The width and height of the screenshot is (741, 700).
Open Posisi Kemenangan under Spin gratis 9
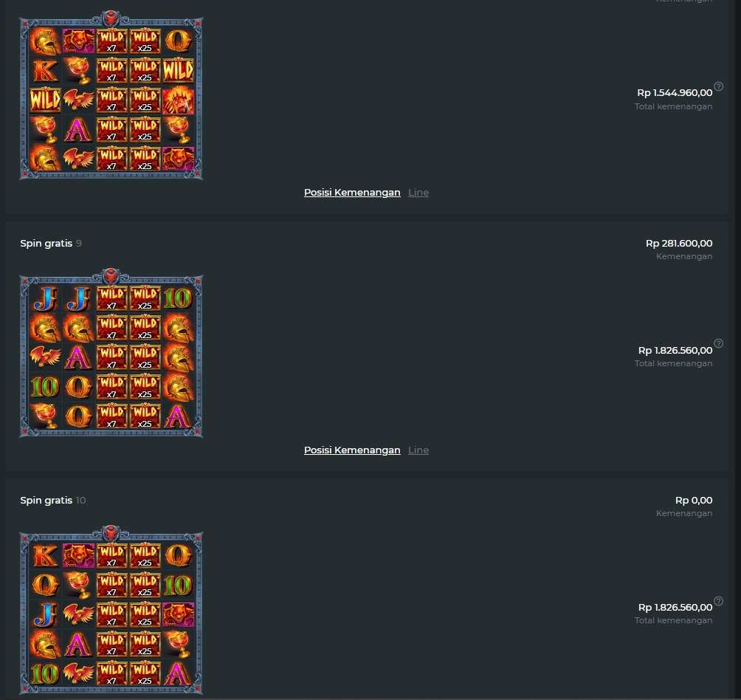[x=352, y=450]
